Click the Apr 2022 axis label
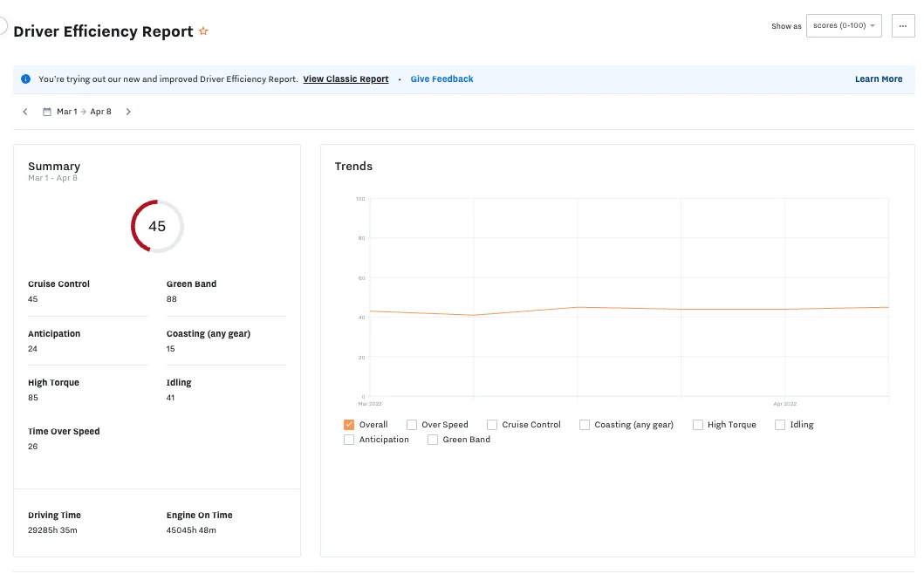The height and width of the screenshot is (574, 924). click(x=785, y=404)
